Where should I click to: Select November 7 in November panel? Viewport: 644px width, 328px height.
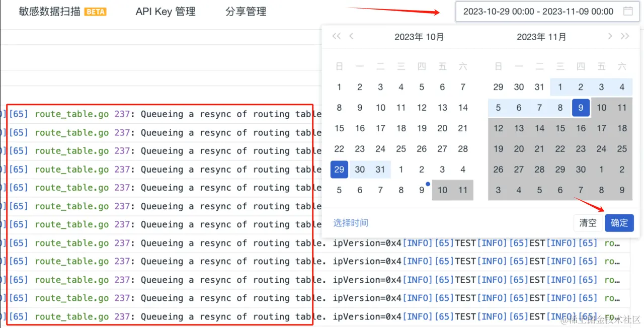[539, 108]
